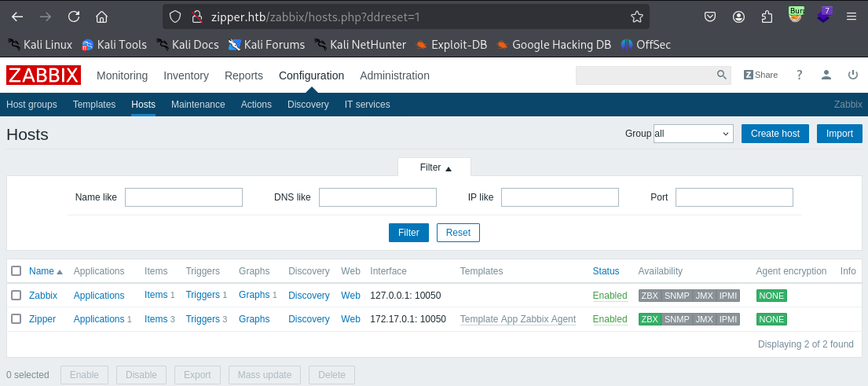Switch to Host groups submenu tab

[31, 104]
